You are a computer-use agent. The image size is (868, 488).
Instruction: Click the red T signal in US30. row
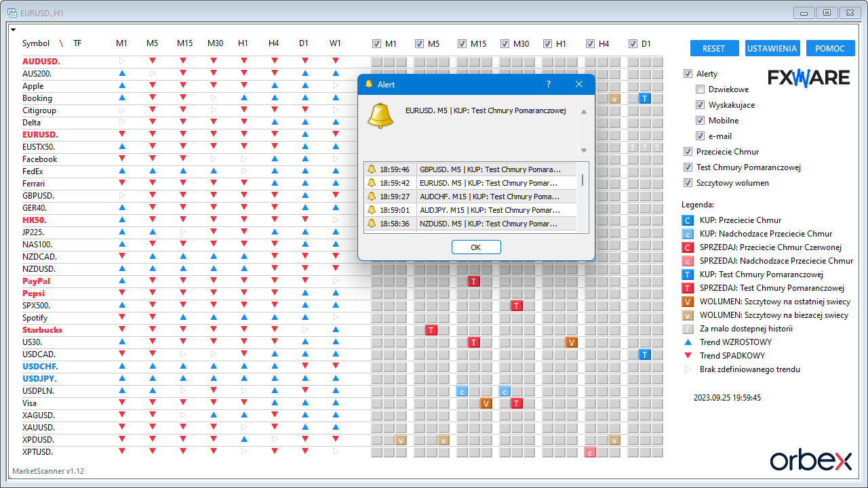point(474,342)
